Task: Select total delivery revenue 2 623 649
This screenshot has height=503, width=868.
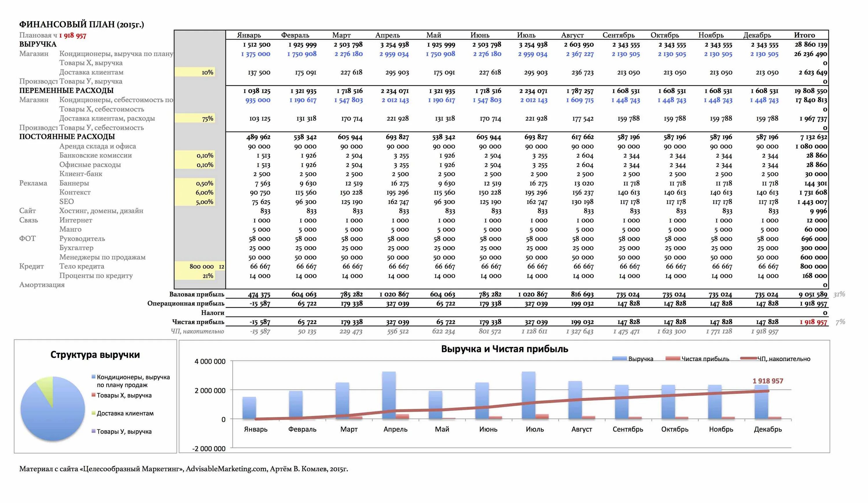Action: [x=813, y=72]
